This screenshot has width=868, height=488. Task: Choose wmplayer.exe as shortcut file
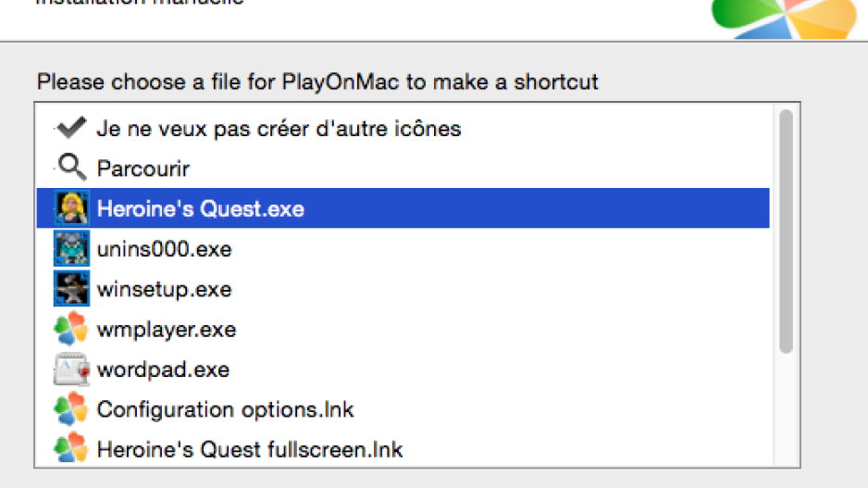click(x=403, y=329)
